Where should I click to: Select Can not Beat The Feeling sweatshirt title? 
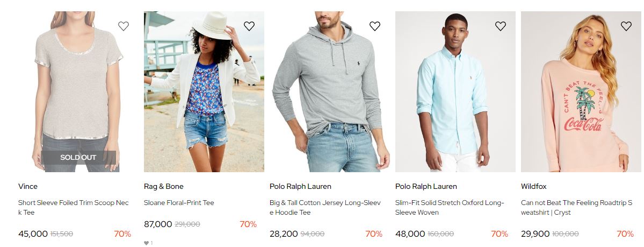tap(576, 208)
